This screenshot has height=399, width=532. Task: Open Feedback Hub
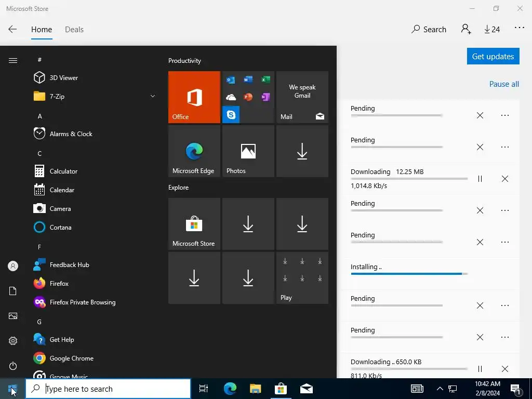point(95,264)
